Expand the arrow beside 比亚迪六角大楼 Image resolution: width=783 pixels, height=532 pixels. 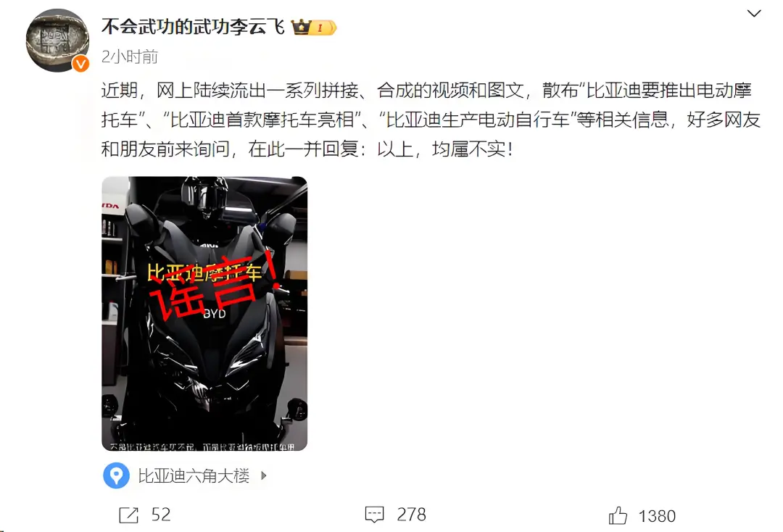click(264, 475)
